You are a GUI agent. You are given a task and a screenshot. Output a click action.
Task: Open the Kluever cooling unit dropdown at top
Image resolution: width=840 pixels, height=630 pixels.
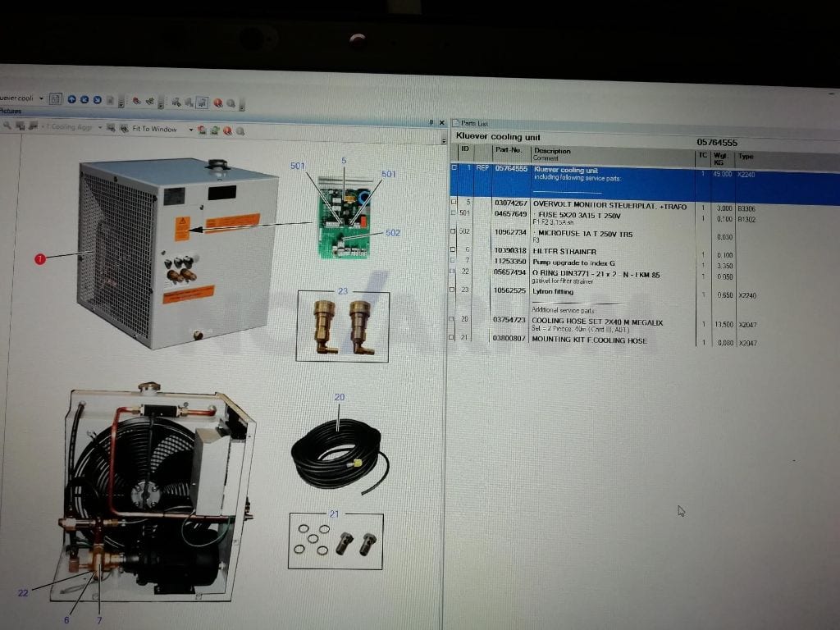tap(41, 98)
